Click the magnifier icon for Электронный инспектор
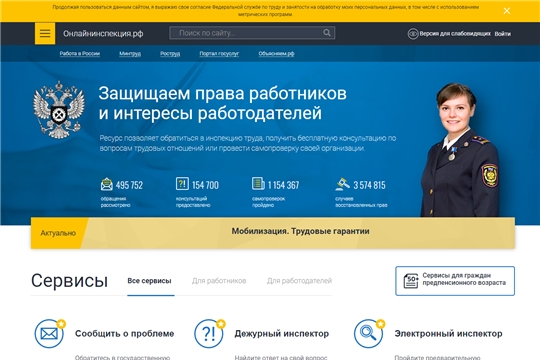This screenshot has height=360, width=540. tap(369, 333)
